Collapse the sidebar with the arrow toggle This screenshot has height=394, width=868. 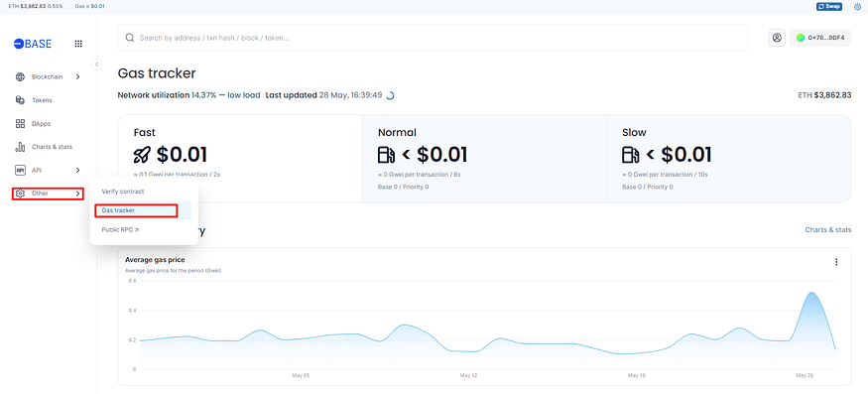tap(97, 65)
